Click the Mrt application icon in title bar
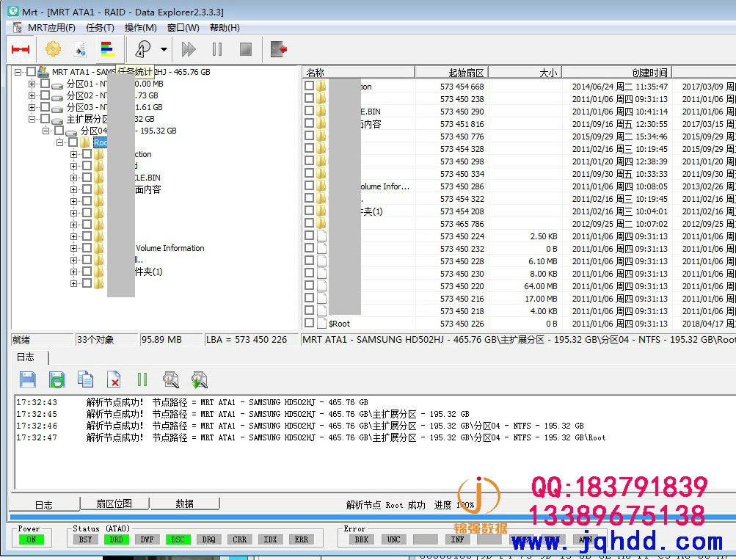Viewport: 736px width, 560px height. tap(13, 11)
